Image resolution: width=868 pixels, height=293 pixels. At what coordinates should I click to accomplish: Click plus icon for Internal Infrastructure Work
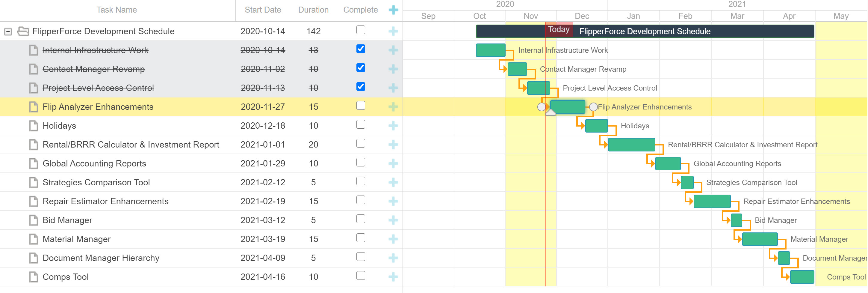[x=393, y=50]
